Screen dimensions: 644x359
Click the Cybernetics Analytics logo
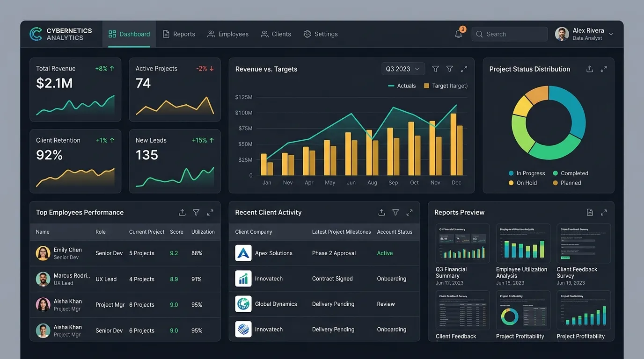coord(60,34)
